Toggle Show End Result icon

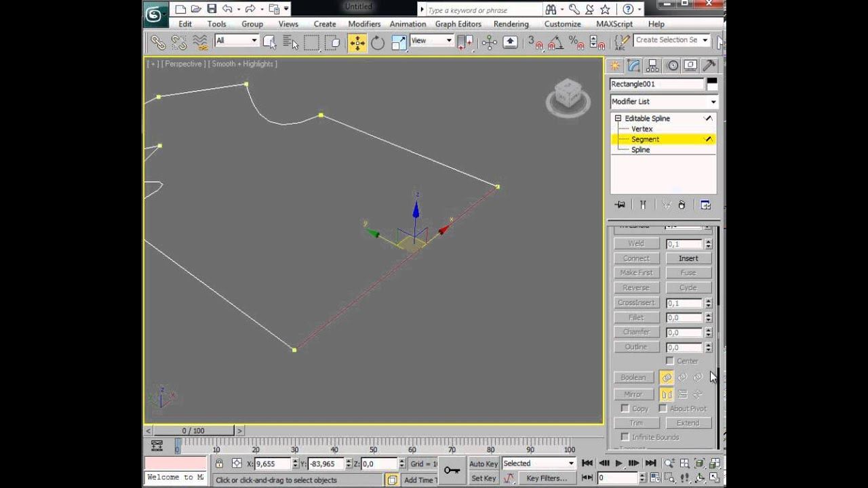[643, 205]
